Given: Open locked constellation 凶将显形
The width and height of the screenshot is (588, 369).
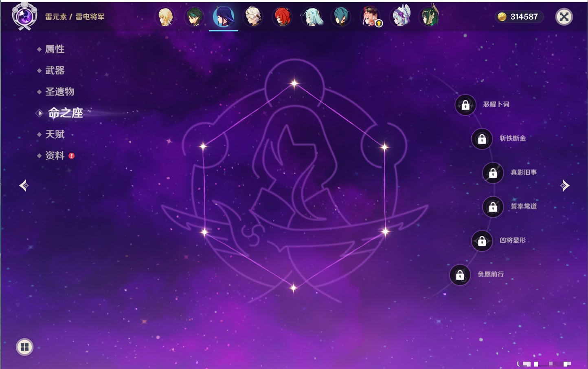Looking at the screenshot, I should 482,241.
